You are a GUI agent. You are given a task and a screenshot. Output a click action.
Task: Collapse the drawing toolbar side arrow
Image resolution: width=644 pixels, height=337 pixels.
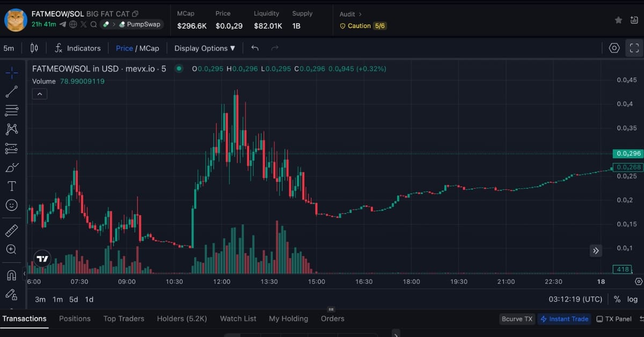click(24, 273)
